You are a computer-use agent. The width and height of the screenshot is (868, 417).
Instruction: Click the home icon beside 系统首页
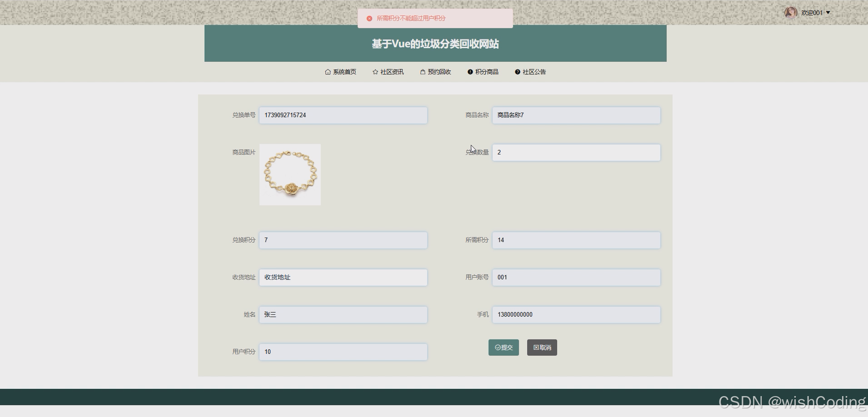point(328,72)
